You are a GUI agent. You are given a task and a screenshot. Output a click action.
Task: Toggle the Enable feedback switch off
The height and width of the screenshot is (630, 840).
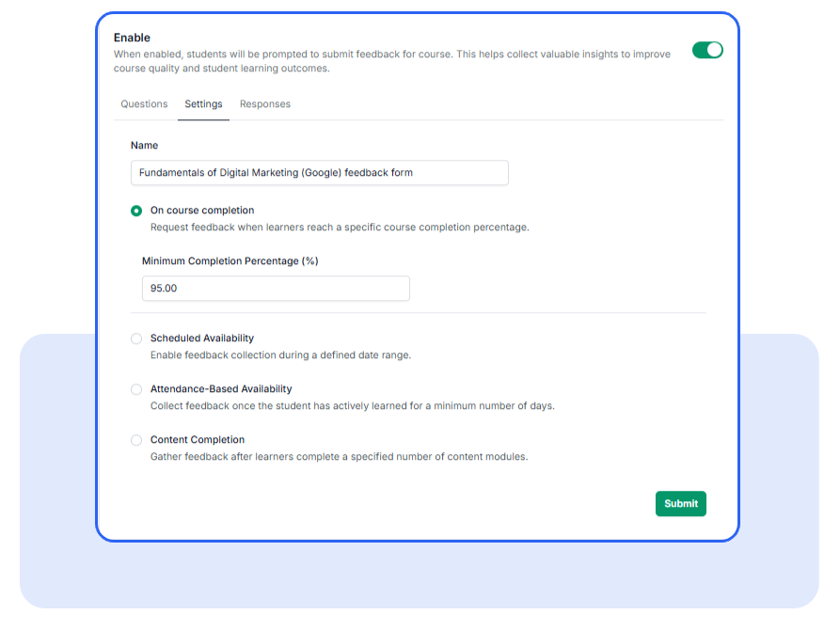click(706, 49)
